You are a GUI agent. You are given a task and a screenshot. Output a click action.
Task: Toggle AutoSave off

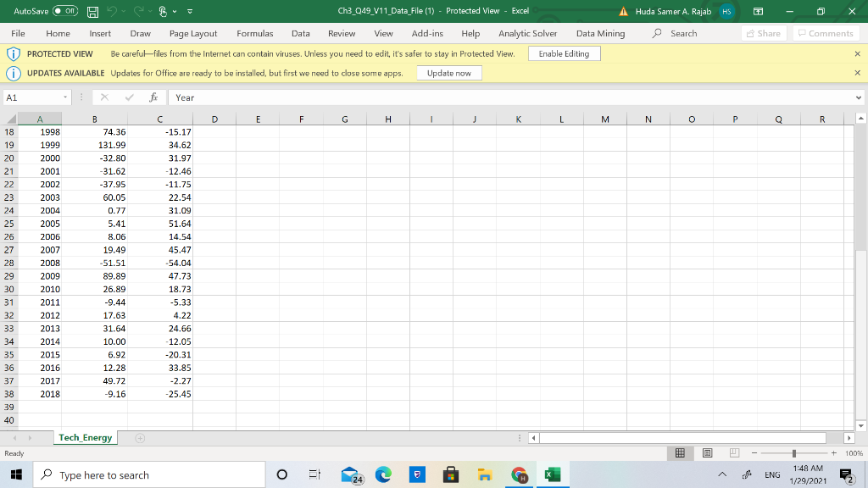tap(65, 11)
